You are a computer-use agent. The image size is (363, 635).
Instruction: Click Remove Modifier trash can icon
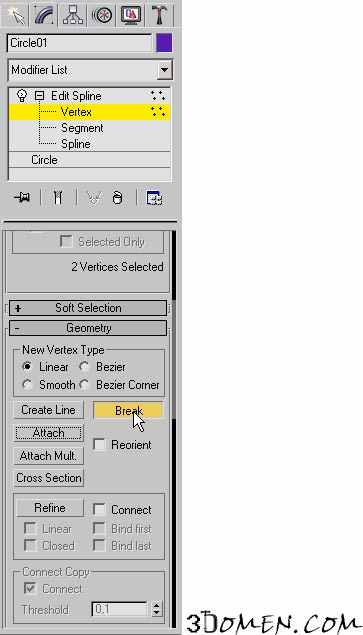pyautogui.click(x=117, y=198)
